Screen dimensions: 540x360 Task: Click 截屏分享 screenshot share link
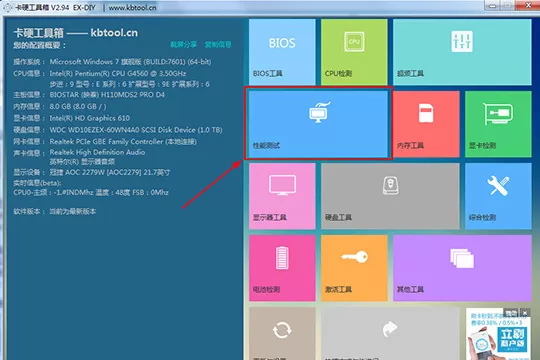coord(184,44)
